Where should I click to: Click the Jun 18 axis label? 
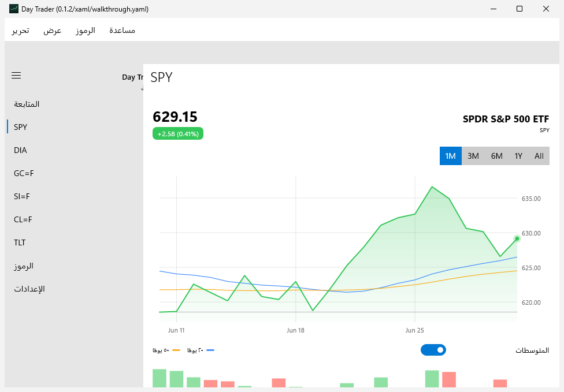(x=295, y=330)
